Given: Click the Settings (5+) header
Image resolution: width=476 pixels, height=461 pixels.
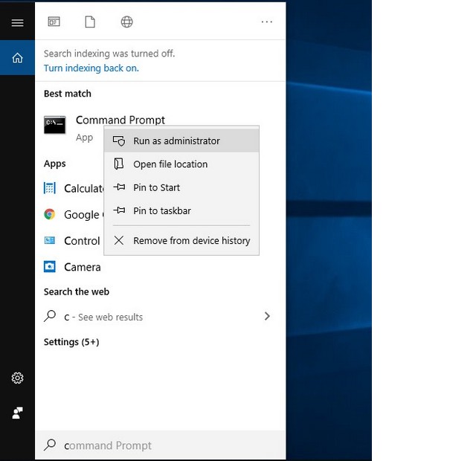Looking at the screenshot, I should pos(71,342).
